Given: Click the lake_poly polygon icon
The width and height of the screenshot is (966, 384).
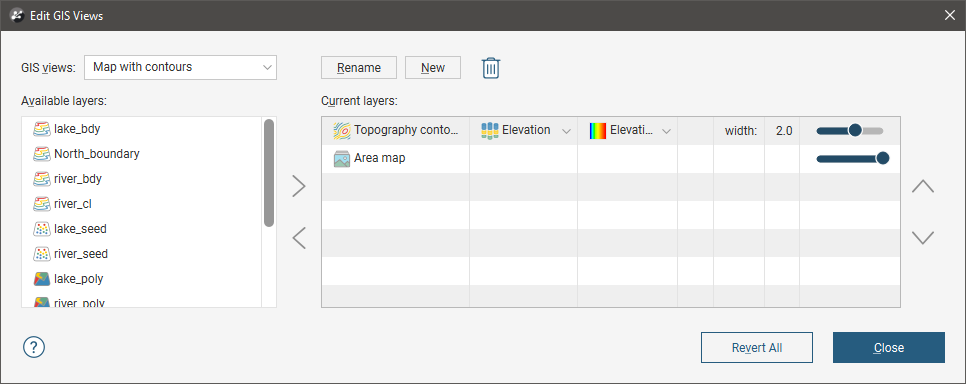Looking at the screenshot, I should 41,279.
